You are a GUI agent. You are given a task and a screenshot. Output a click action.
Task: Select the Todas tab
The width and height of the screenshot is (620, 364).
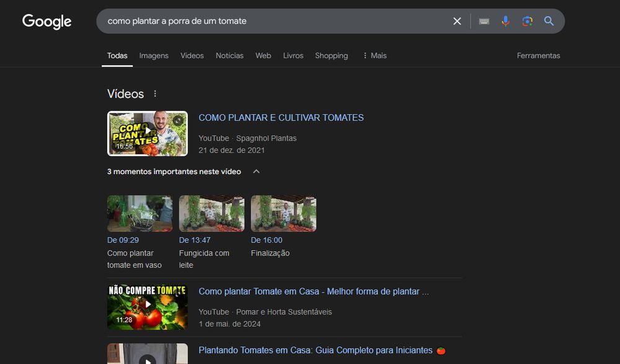(x=117, y=55)
